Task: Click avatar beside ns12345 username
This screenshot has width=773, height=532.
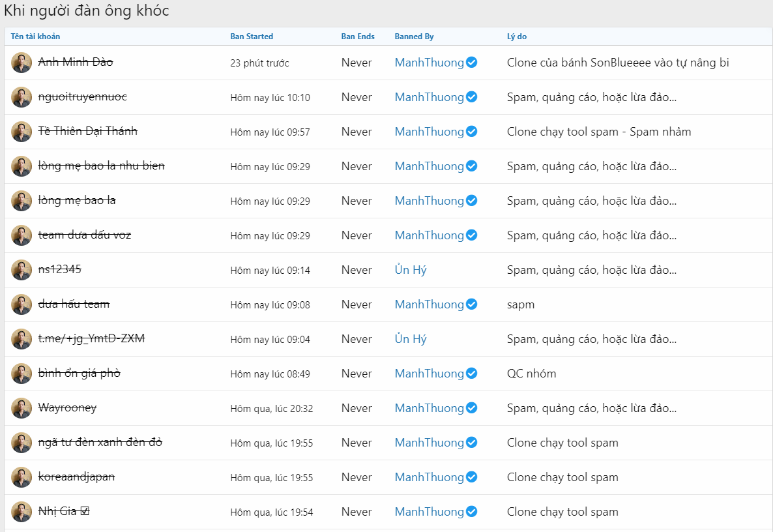Action: (x=22, y=270)
